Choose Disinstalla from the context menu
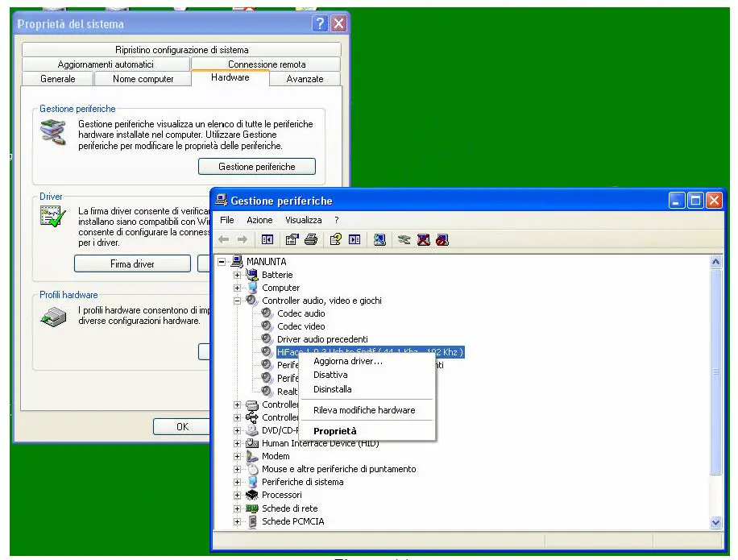 point(366,389)
